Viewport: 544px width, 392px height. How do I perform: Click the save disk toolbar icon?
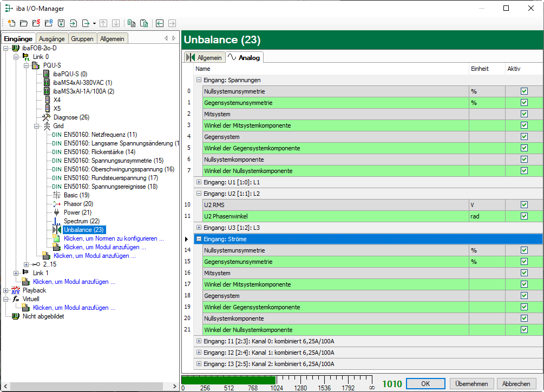tap(61, 23)
